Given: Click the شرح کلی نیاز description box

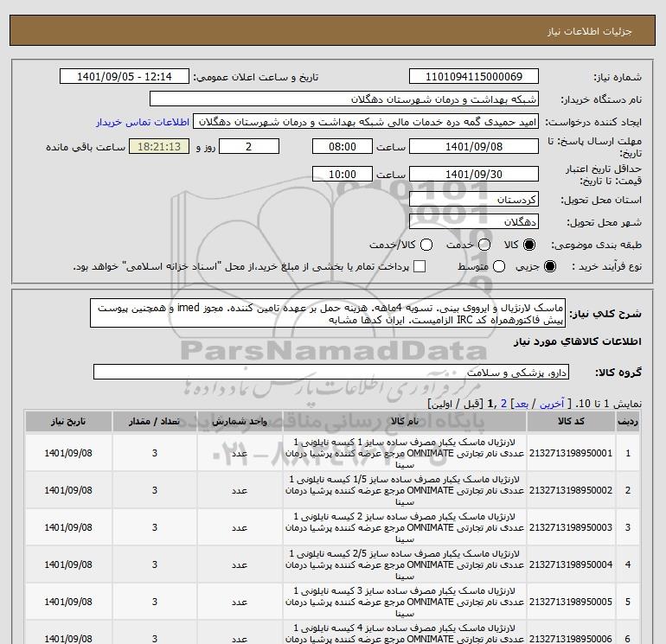Looking at the screenshot, I should tap(328, 313).
